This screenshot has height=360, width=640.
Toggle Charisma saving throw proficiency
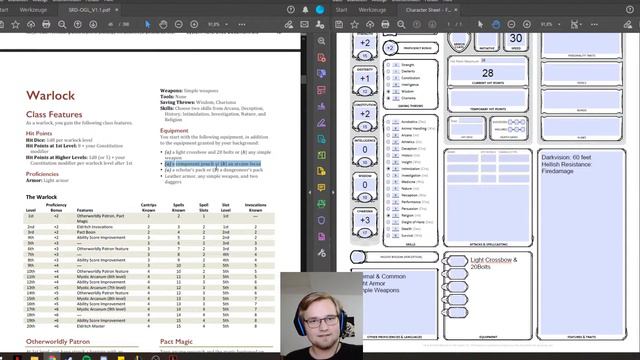pyautogui.click(x=388, y=98)
